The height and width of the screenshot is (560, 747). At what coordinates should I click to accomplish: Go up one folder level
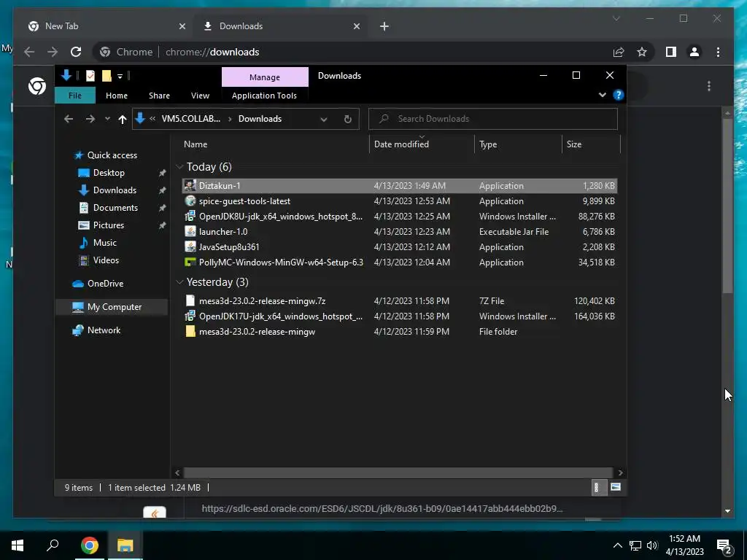coord(123,119)
